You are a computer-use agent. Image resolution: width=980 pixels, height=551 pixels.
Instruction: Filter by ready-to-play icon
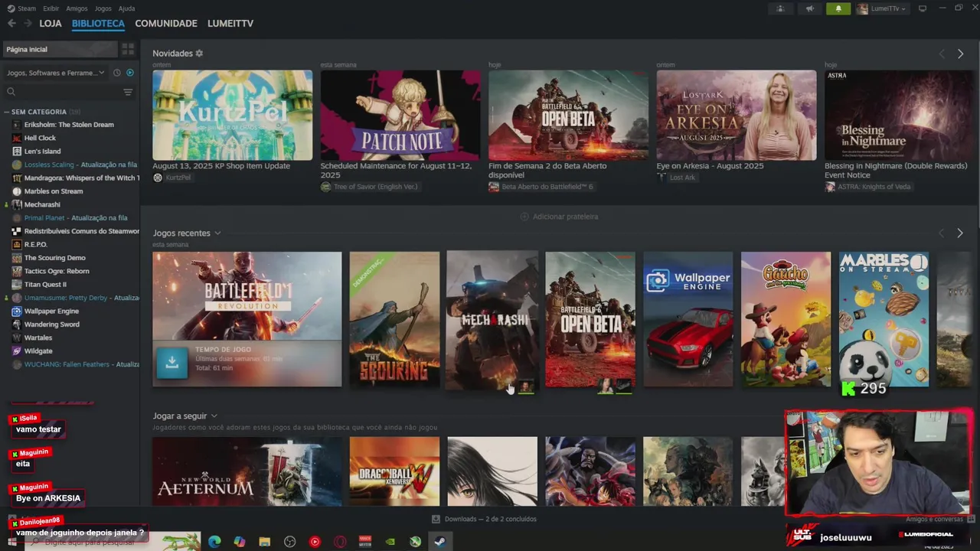(x=129, y=73)
